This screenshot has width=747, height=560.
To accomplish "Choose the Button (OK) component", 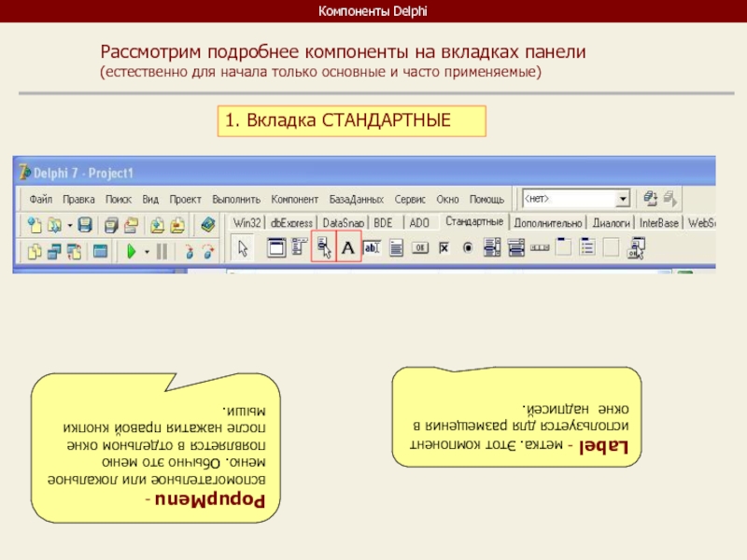I will point(420,248).
